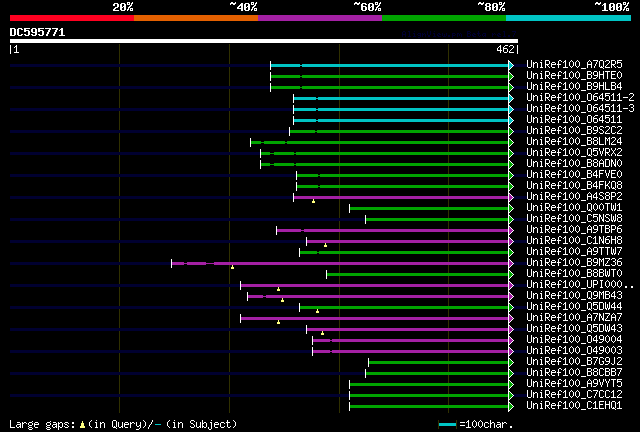Select the UniRef100_B8CBB7 entry name

pos(574,373)
